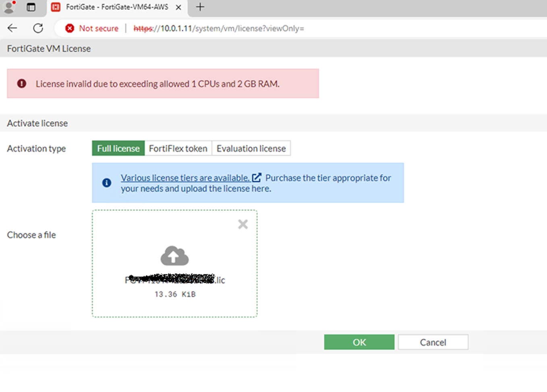Remove the uploaded license file
This screenshot has width=547, height=392.
coord(243,224)
